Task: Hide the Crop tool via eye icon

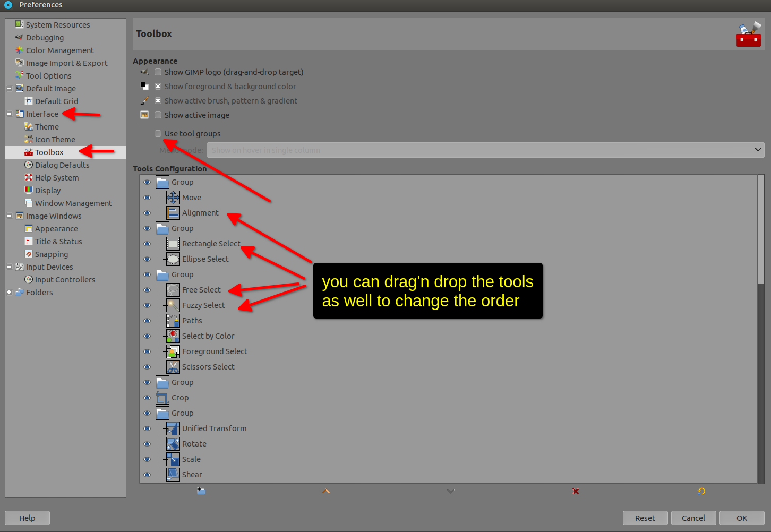Action: point(147,398)
